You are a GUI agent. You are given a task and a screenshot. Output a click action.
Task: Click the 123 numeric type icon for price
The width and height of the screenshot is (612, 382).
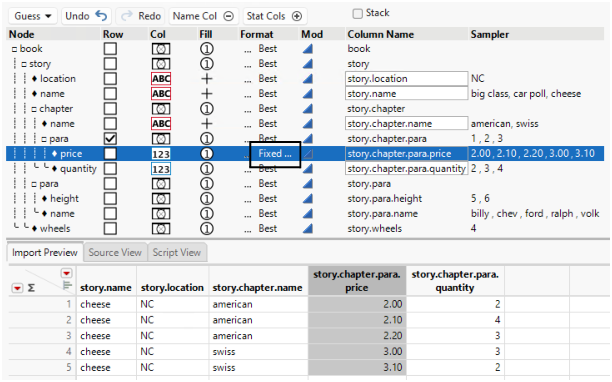click(161, 154)
